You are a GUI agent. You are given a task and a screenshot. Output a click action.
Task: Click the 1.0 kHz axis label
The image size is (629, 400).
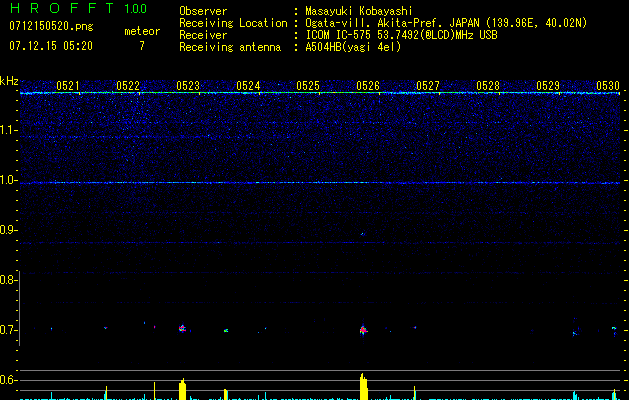[9, 180]
